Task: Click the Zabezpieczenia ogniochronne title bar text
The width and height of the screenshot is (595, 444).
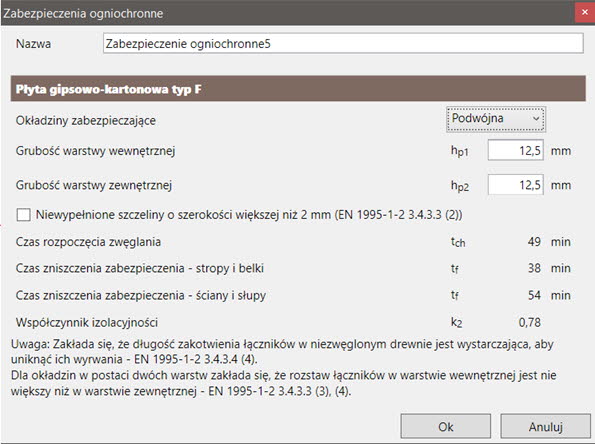Action: coord(83,13)
